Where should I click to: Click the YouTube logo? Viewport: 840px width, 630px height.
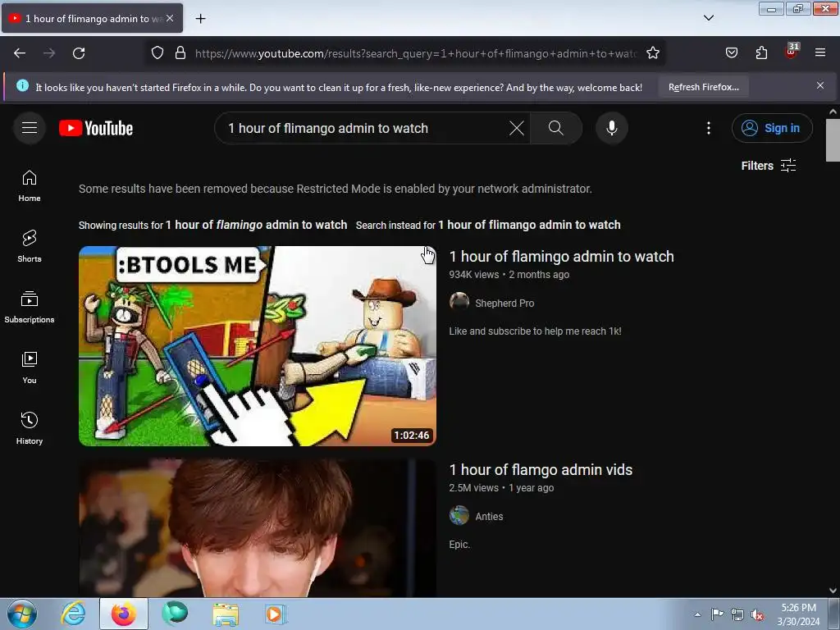(96, 128)
